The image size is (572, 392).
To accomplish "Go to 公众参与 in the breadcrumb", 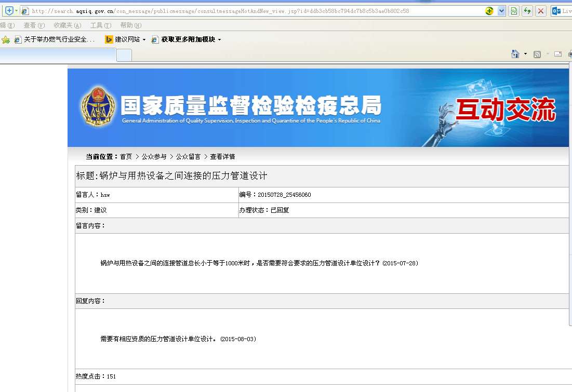I will [154, 156].
